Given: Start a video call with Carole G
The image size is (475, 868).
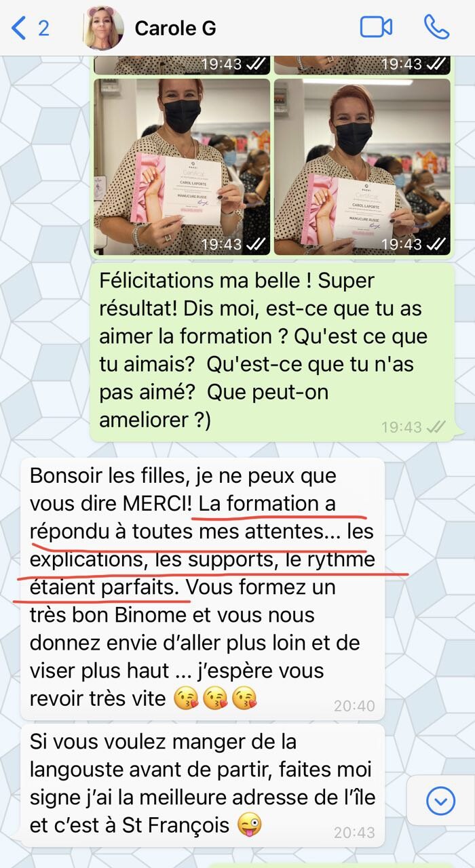Looking at the screenshot, I should [x=376, y=27].
